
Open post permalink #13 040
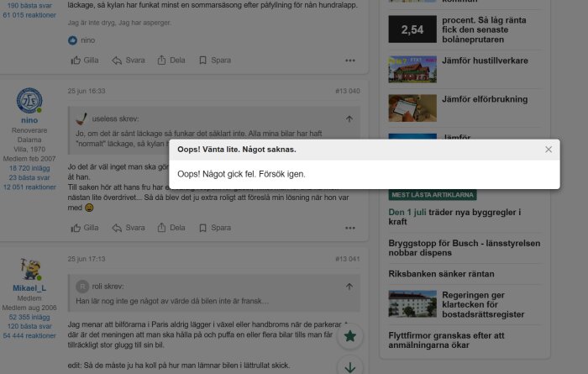coord(347,91)
